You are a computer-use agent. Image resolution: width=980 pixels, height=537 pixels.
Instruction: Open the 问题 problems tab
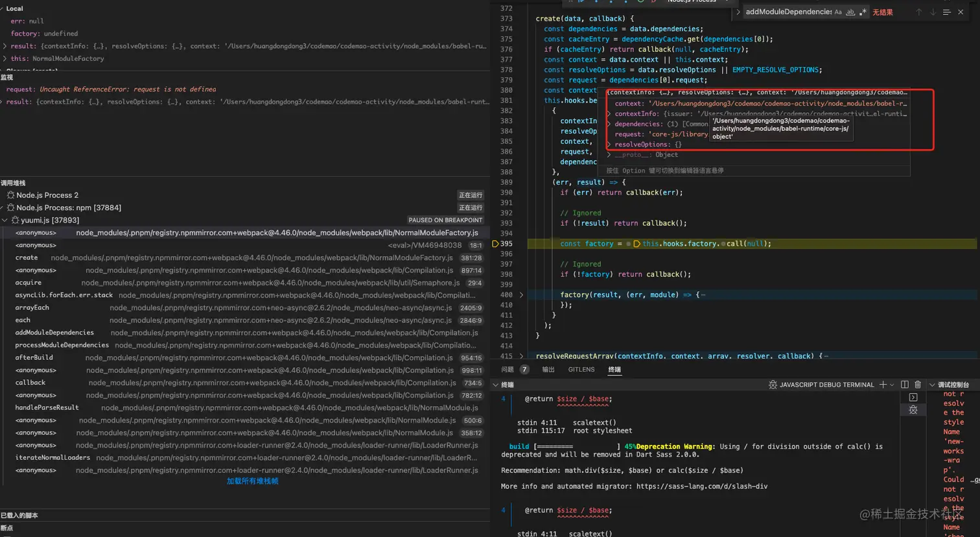tap(507, 370)
